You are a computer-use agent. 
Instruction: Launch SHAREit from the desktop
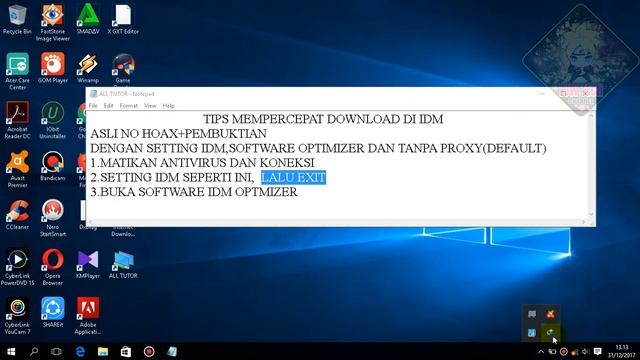[x=53, y=313]
